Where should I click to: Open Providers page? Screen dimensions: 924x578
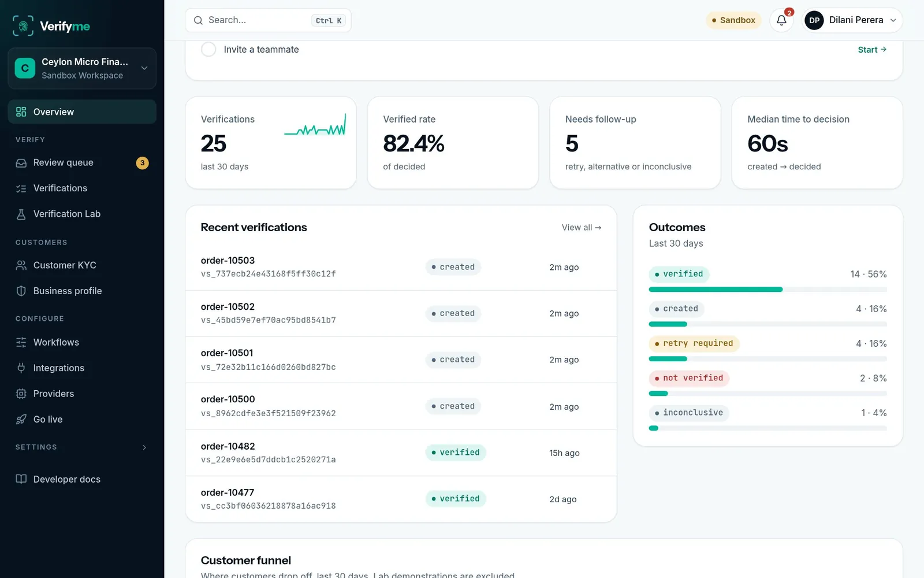[x=82, y=394]
